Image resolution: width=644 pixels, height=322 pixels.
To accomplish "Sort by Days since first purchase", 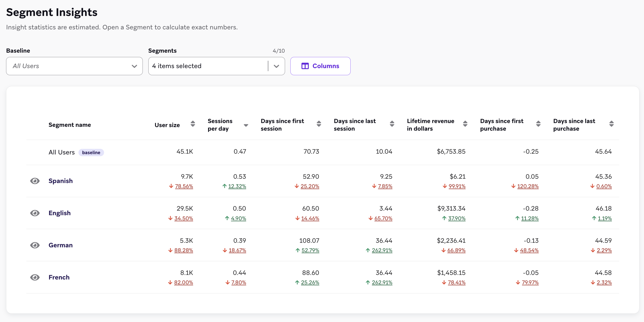I will click(x=538, y=124).
